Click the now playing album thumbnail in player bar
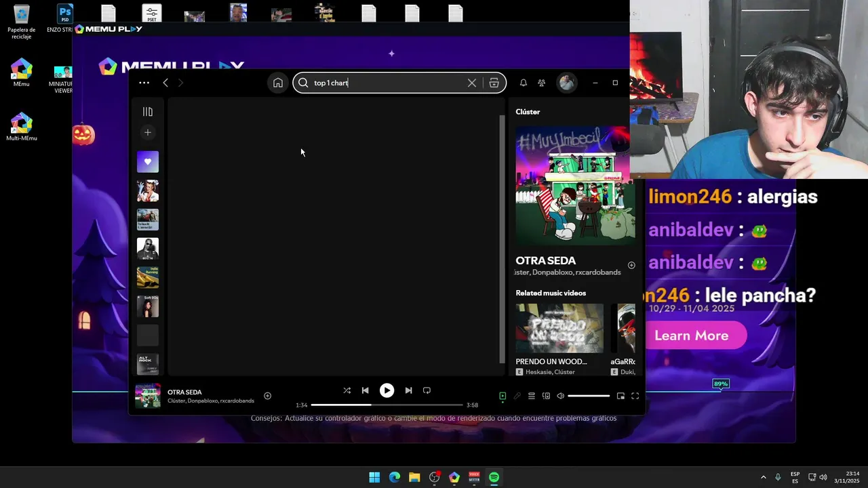Viewport: 868px width, 488px height. click(x=148, y=396)
